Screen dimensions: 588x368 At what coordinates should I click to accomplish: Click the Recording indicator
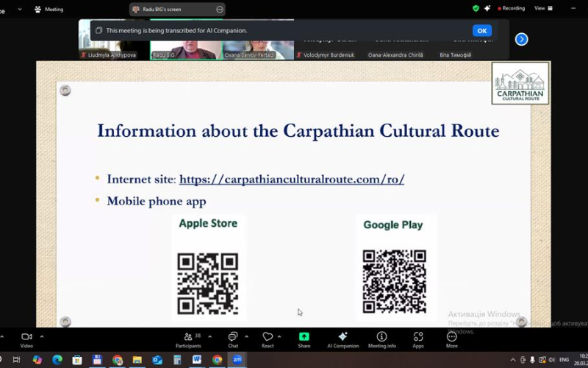(x=511, y=8)
